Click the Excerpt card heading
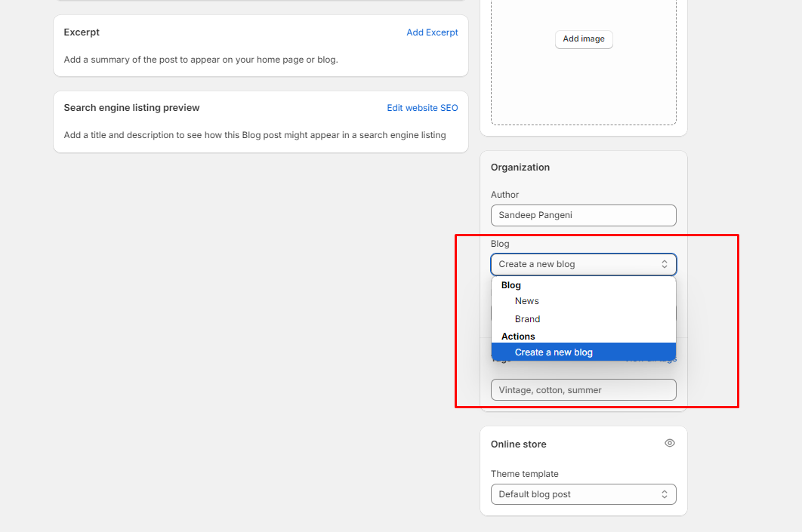Screen dimensions: 802x532 click(x=82, y=32)
